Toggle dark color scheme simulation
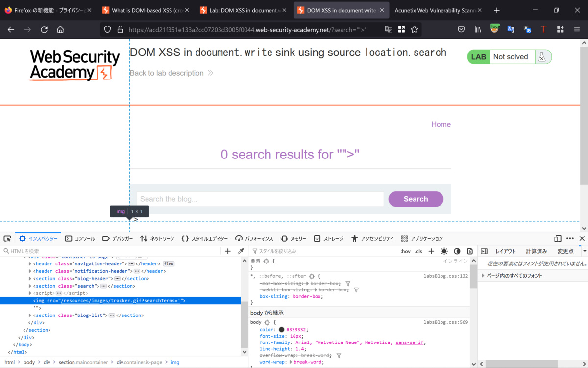588x368 pixels. 457,251
